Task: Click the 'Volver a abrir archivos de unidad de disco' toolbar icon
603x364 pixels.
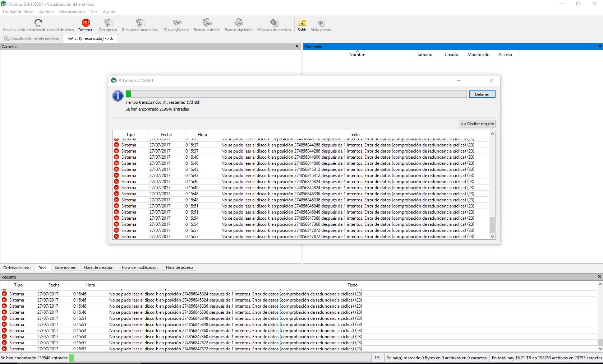Action: 38,23
